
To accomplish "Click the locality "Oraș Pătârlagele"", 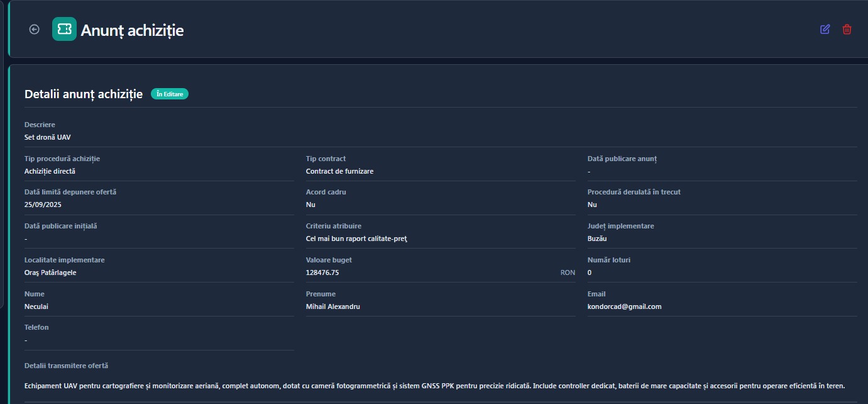I will coord(50,273).
